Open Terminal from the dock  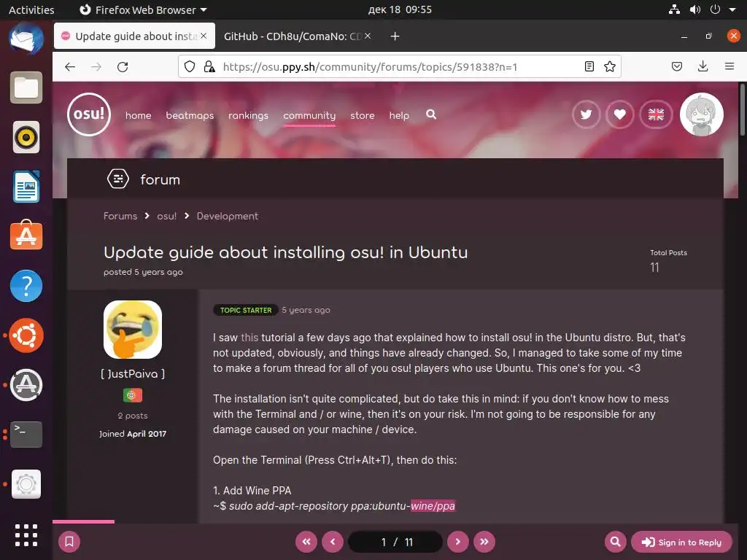26,435
